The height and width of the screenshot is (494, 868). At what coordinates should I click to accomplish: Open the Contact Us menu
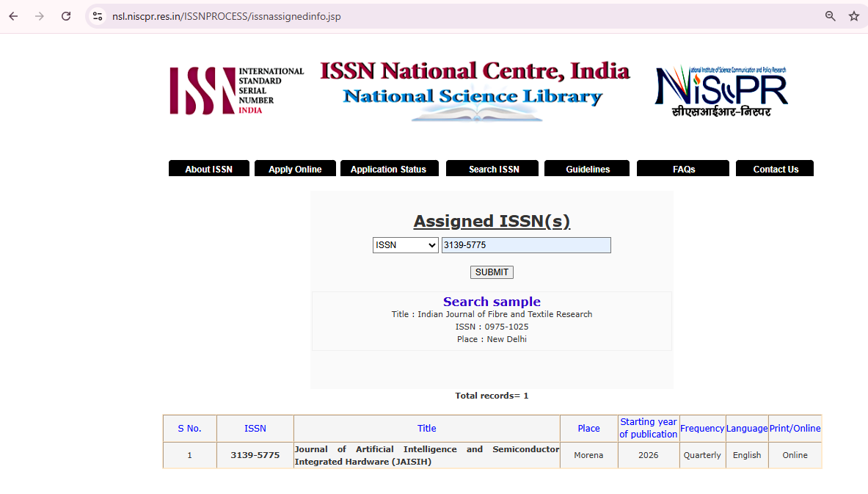coord(774,169)
